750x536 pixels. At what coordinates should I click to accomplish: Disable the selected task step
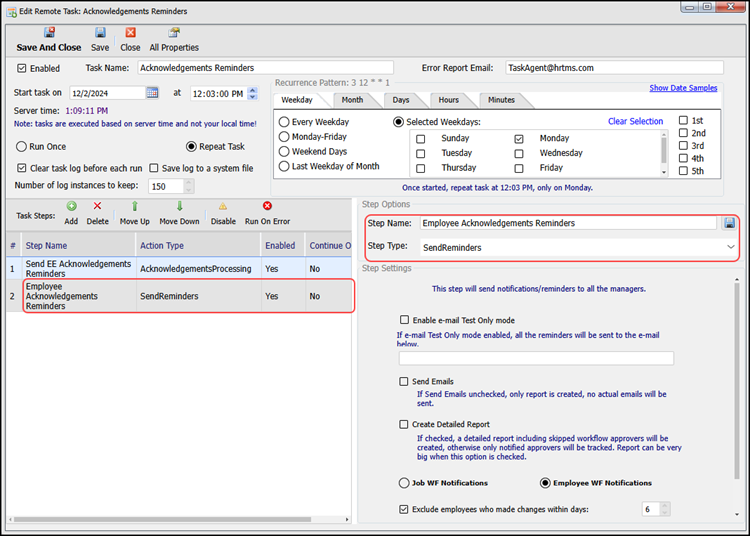(x=223, y=206)
